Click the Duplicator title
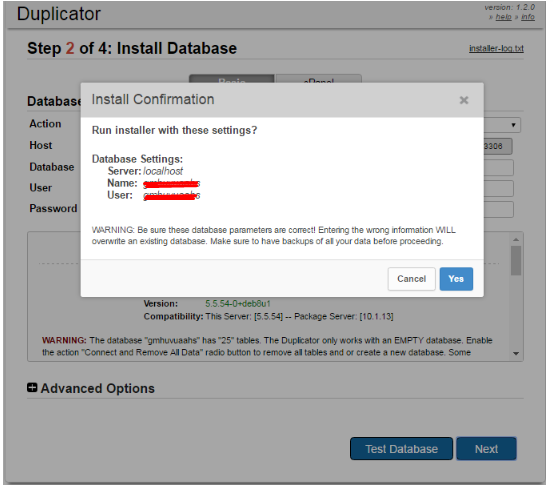 [x=59, y=14]
